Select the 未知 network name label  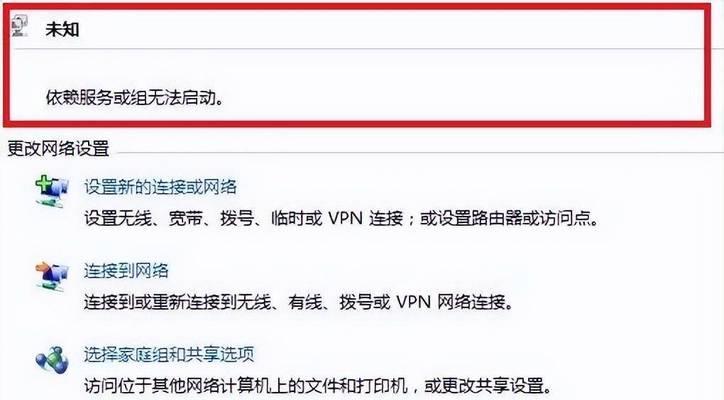62,29
